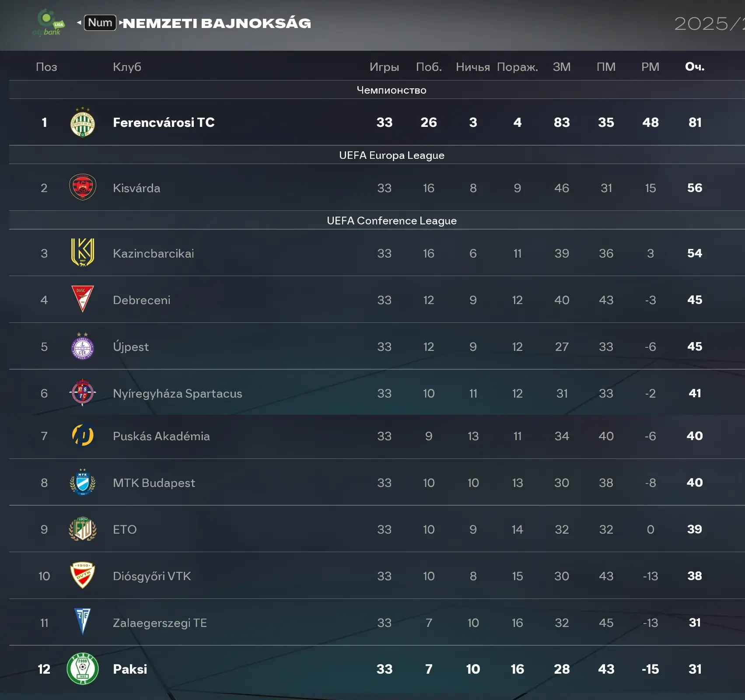This screenshot has height=700, width=745.
Task: Switch to previous league with left arrow
Action: (x=79, y=22)
